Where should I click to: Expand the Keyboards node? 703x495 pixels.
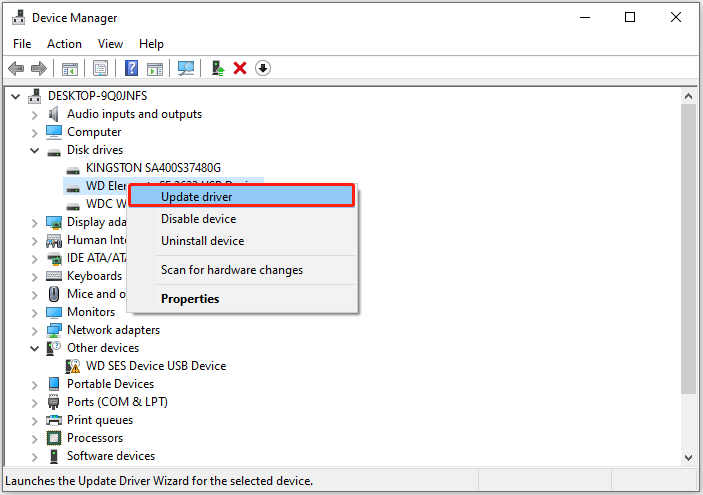[35, 277]
